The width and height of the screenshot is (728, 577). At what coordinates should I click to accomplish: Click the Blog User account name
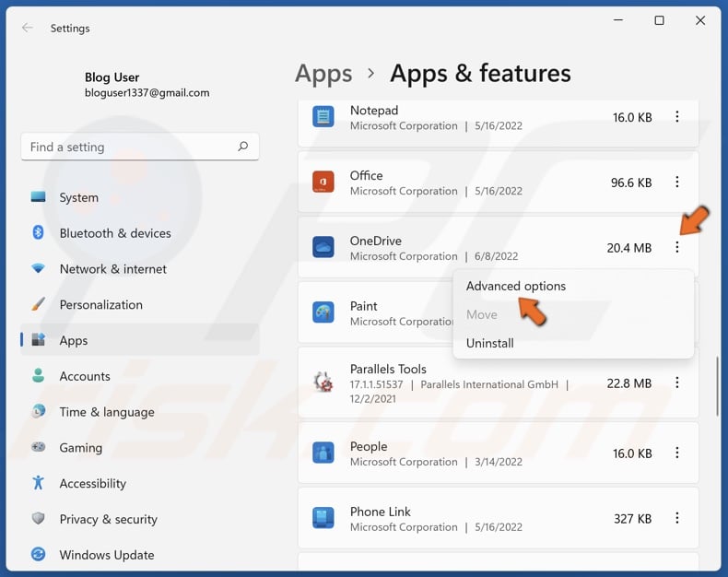pos(112,77)
